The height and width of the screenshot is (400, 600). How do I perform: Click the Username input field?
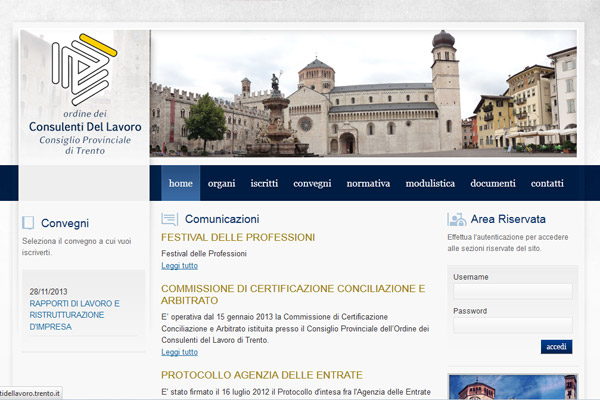click(512, 291)
